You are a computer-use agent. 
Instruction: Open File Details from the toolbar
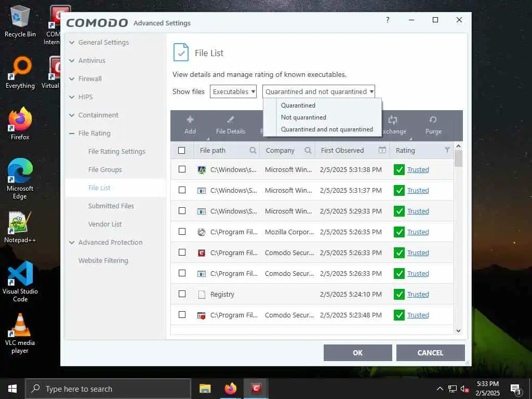point(231,125)
